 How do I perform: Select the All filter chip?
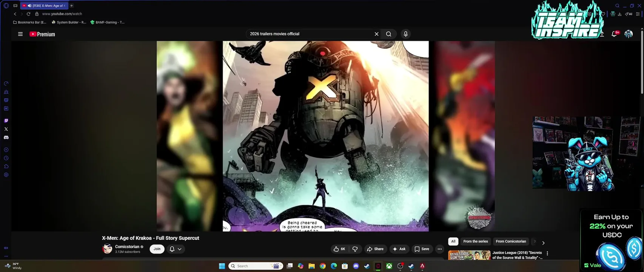453,241
